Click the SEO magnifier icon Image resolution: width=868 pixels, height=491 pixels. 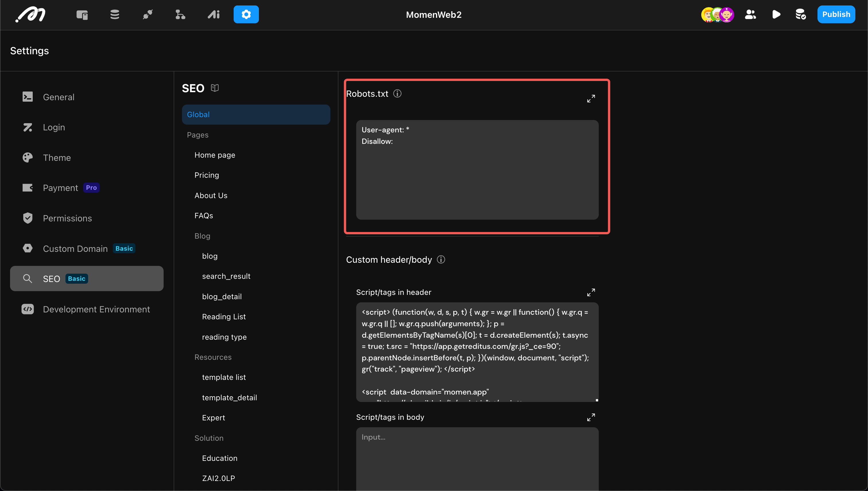(x=28, y=279)
